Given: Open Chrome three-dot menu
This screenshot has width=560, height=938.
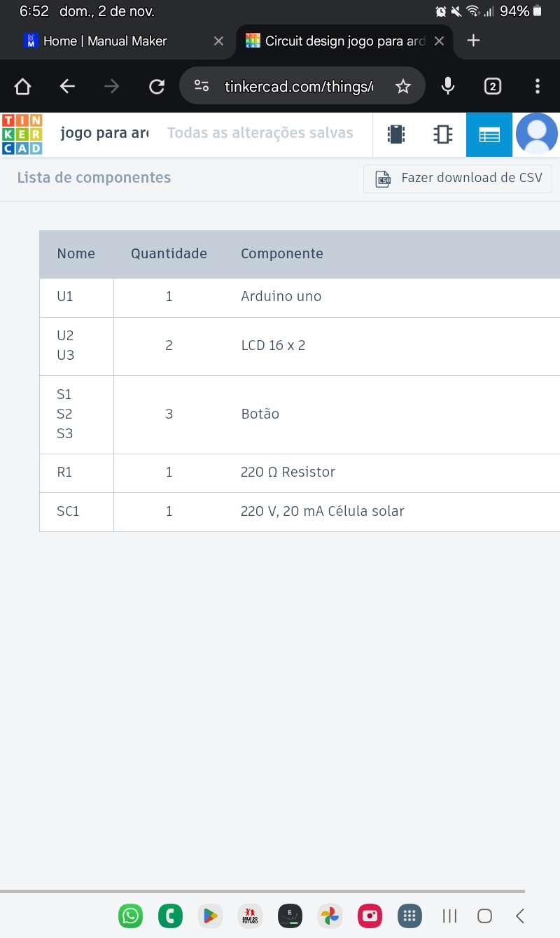Looking at the screenshot, I should coord(538,86).
